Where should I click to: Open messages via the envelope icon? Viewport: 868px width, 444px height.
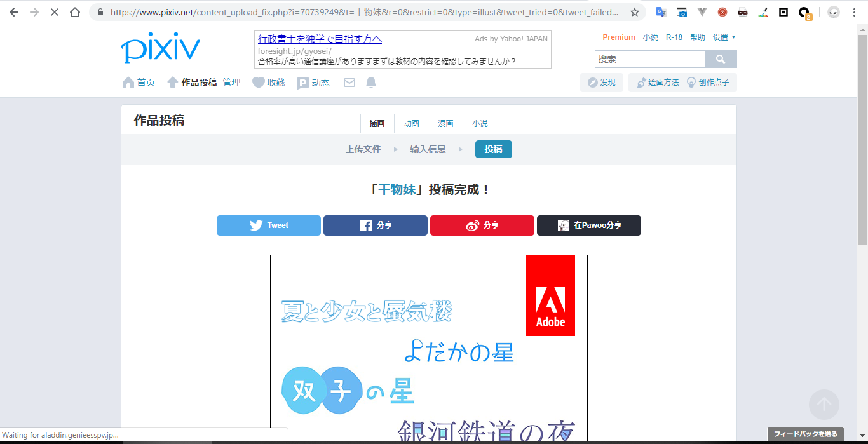[x=349, y=83]
